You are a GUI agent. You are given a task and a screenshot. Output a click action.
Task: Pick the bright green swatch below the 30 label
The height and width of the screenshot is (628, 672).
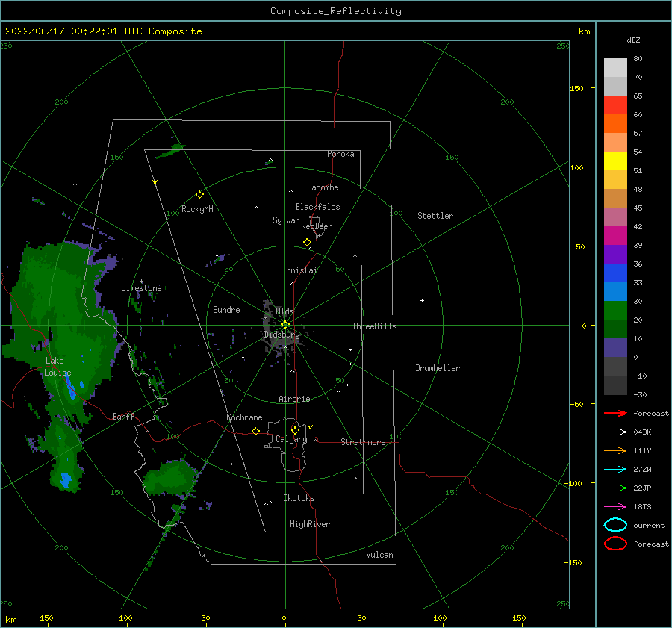click(x=615, y=311)
